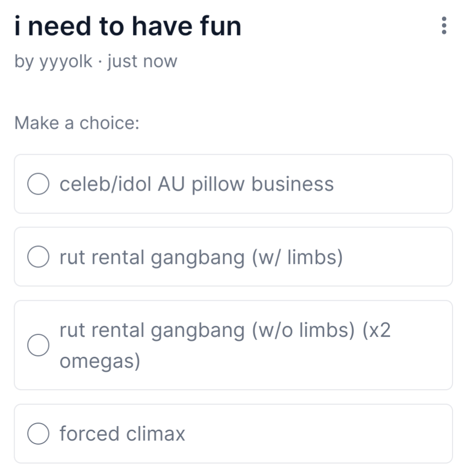Click the option text ending in '(x2 omegas)'
The height and width of the screenshot is (476, 454).
click(x=225, y=330)
